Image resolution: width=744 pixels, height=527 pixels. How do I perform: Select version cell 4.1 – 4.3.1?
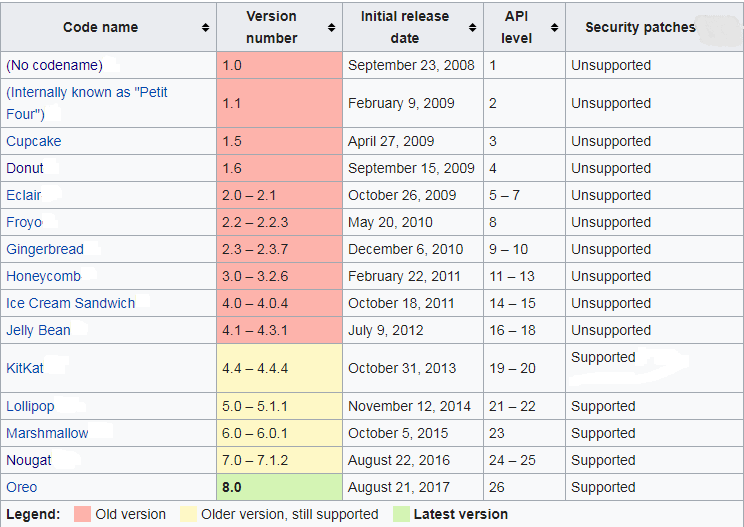point(279,330)
